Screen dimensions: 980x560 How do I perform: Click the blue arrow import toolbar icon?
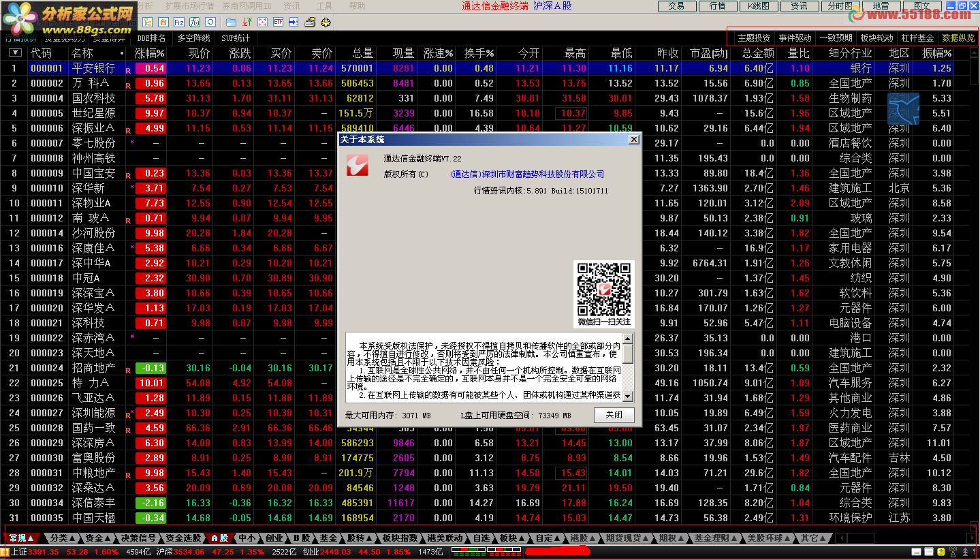(x=294, y=22)
